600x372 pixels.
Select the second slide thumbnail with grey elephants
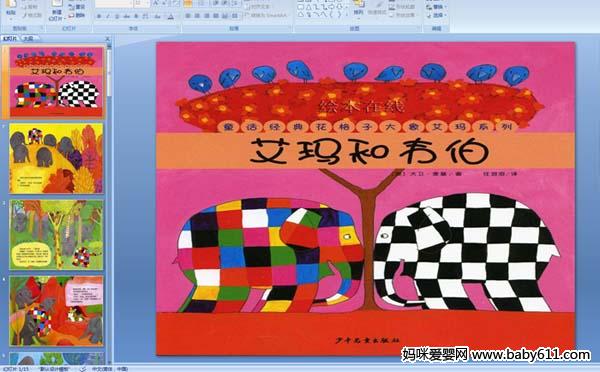(x=56, y=158)
